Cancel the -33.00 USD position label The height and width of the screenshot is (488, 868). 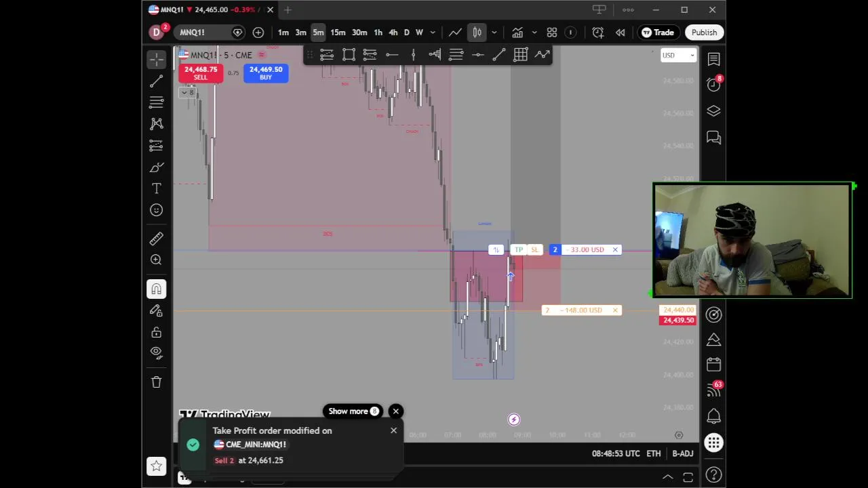pos(615,250)
